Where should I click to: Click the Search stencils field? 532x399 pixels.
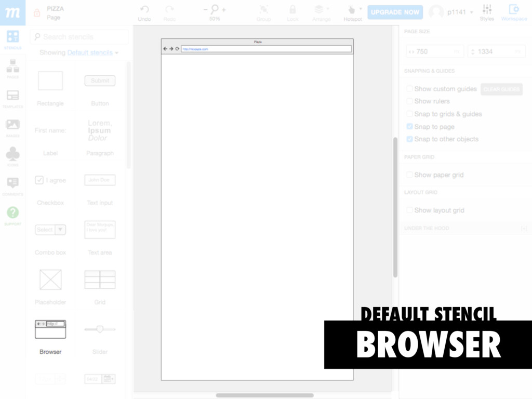tap(79, 37)
